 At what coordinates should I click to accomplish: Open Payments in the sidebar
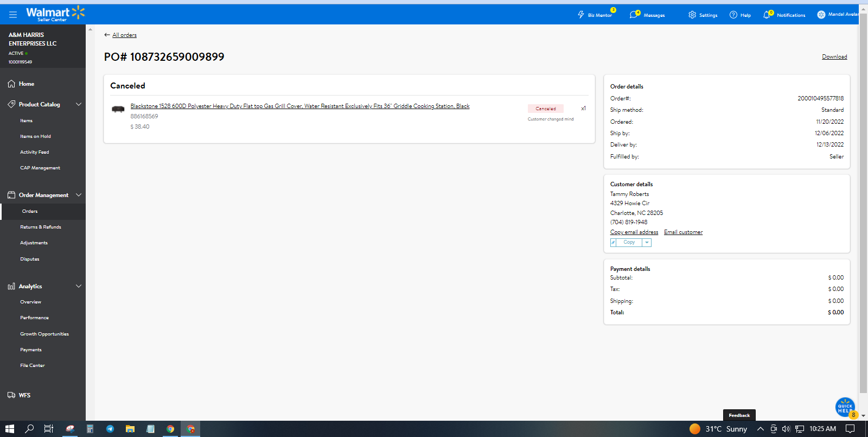[31, 350]
